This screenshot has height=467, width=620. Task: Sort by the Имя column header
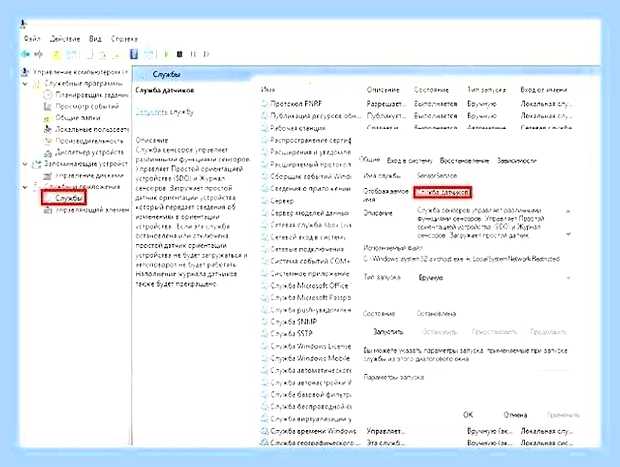[268, 90]
